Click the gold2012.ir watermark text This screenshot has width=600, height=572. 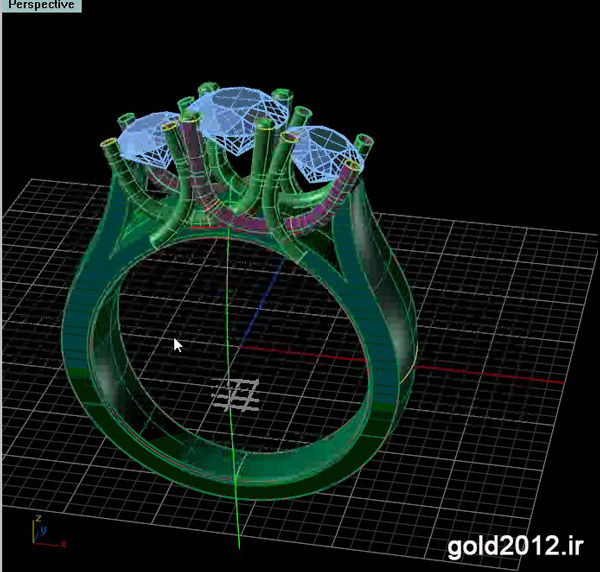coord(513,545)
